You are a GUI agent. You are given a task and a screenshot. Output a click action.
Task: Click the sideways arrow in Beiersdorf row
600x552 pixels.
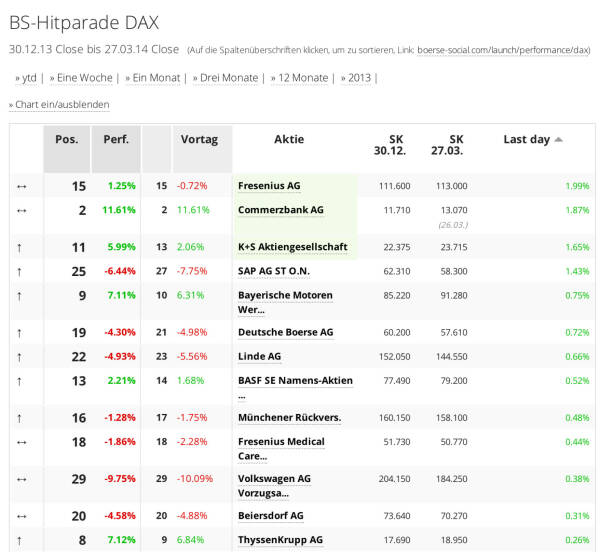(x=21, y=516)
